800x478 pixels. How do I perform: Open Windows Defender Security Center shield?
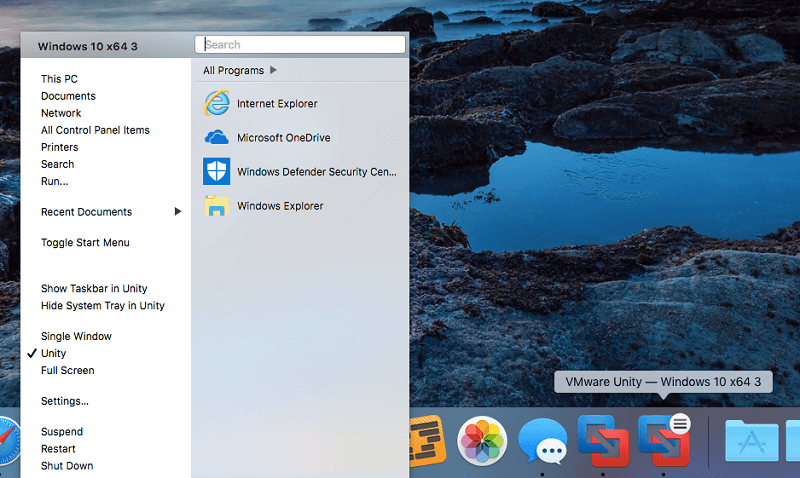click(x=216, y=172)
